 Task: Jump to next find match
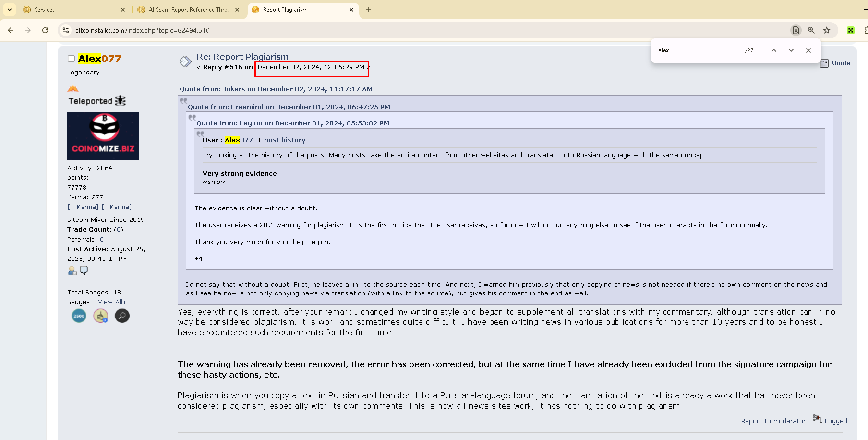[x=791, y=50]
